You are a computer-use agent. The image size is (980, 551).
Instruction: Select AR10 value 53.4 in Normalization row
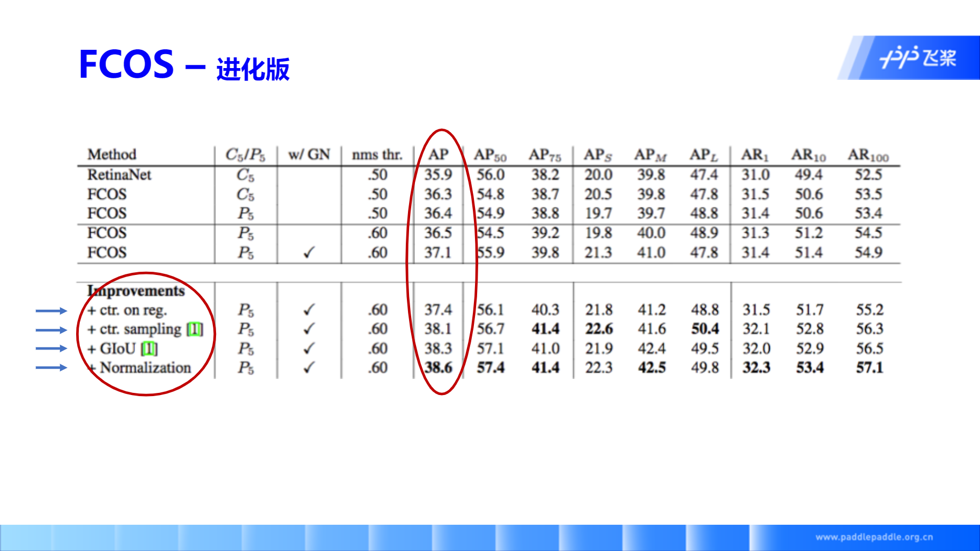[x=810, y=368]
